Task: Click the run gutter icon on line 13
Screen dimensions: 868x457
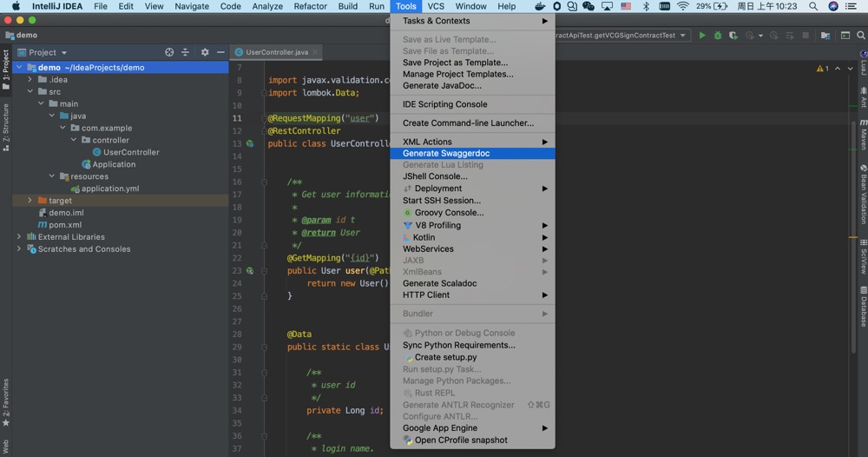Action: click(250, 143)
